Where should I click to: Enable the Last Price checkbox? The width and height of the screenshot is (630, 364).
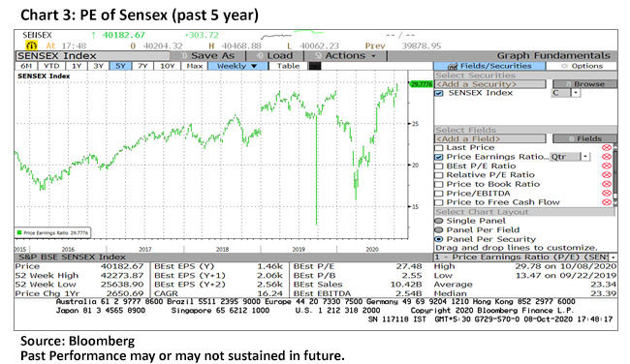click(439, 148)
